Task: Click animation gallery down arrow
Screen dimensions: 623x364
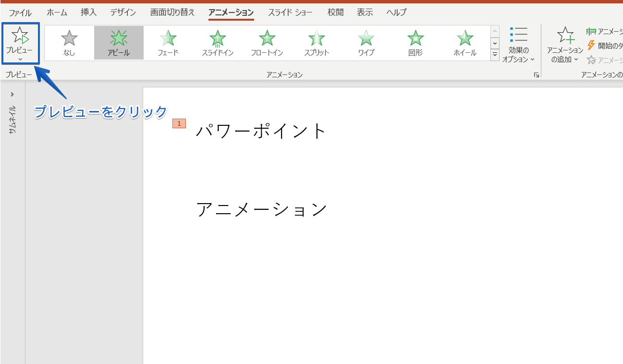Action: point(495,43)
